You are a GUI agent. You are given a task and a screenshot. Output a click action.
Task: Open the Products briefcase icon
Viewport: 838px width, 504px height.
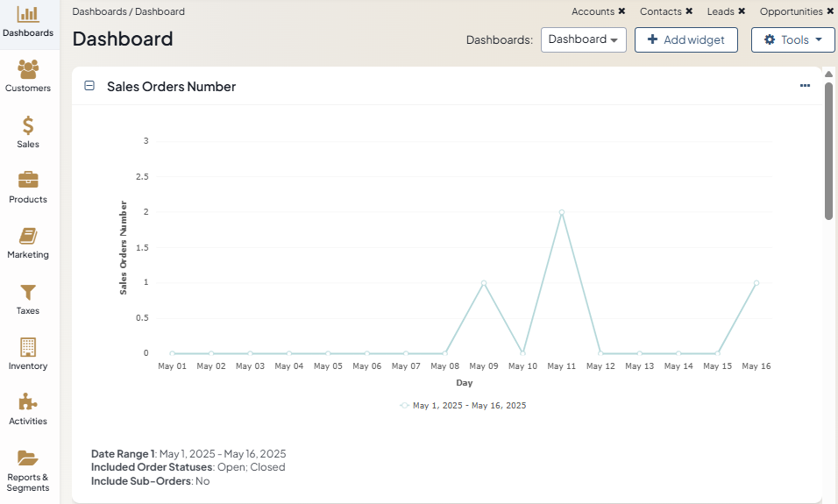(x=28, y=181)
